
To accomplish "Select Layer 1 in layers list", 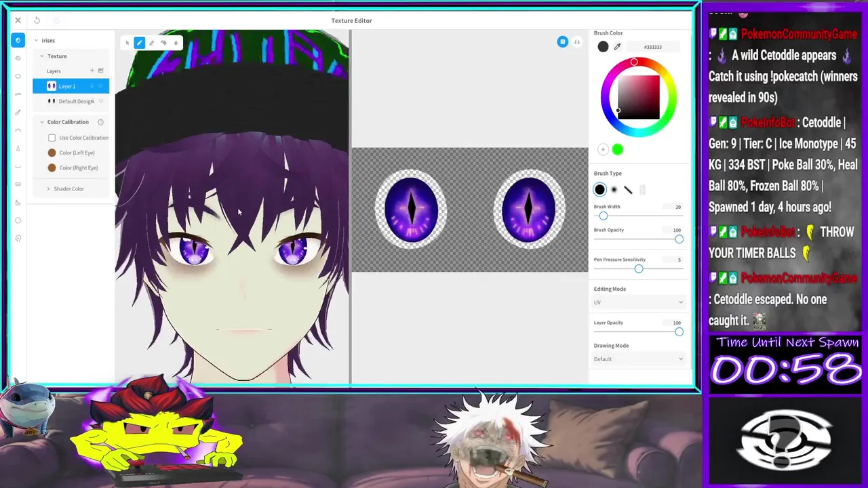I will click(71, 86).
